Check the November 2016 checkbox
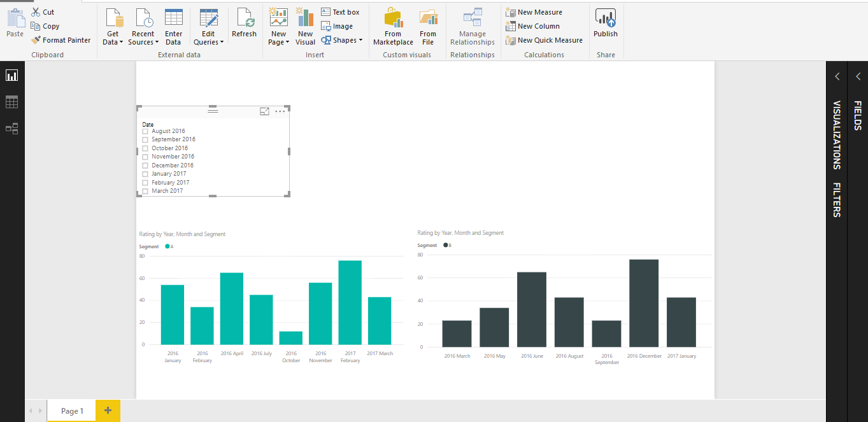The image size is (868, 422). (x=145, y=157)
